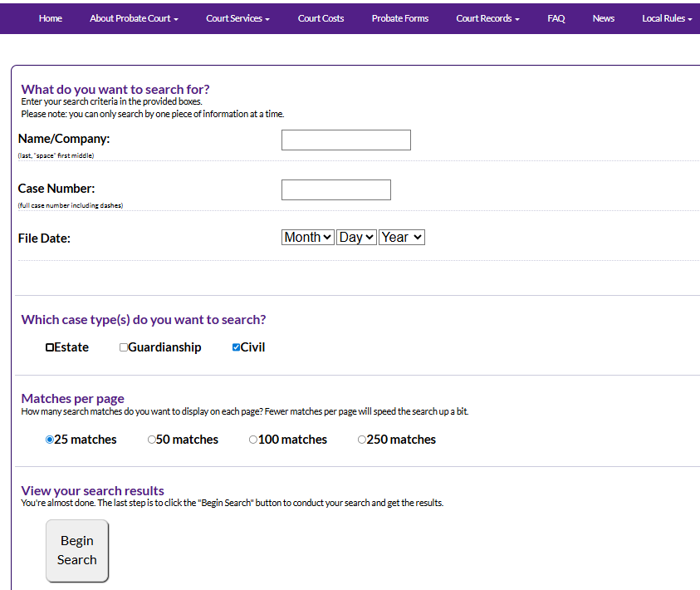Select the 25 matches radio option
The width and height of the screenshot is (700, 590).
[50, 440]
